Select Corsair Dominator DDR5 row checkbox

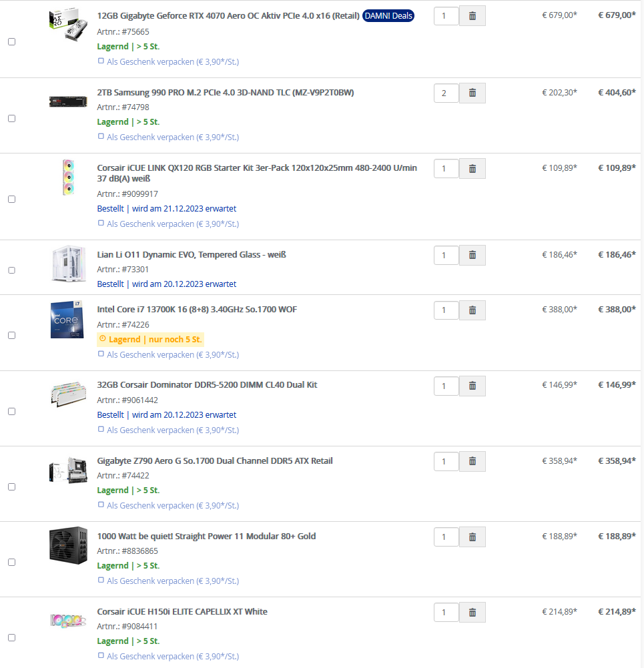[12, 412]
